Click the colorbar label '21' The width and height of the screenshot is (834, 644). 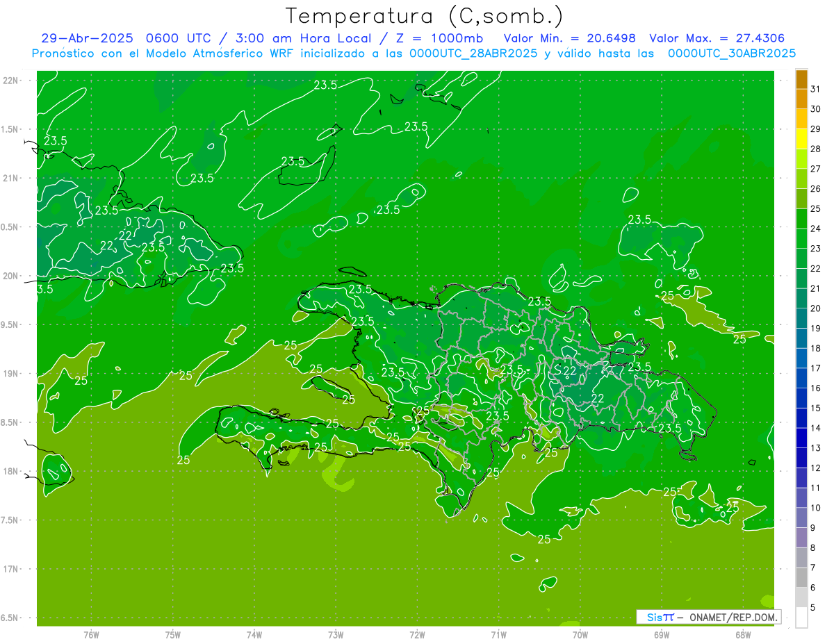coord(815,288)
